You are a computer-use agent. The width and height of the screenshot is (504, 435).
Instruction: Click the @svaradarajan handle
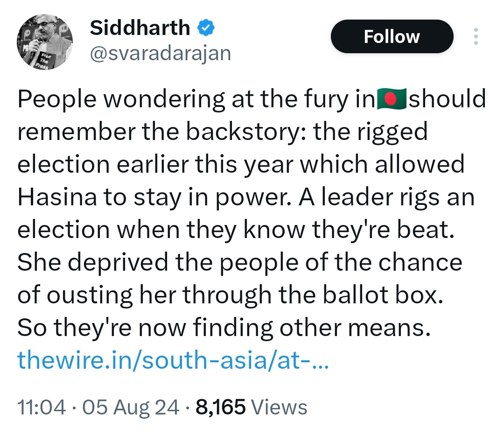[x=160, y=54]
